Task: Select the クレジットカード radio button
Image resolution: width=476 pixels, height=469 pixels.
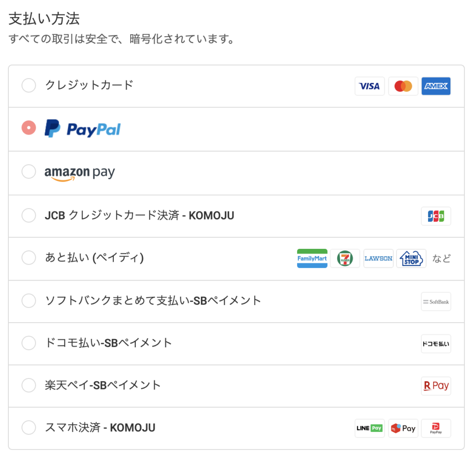Action: (29, 85)
